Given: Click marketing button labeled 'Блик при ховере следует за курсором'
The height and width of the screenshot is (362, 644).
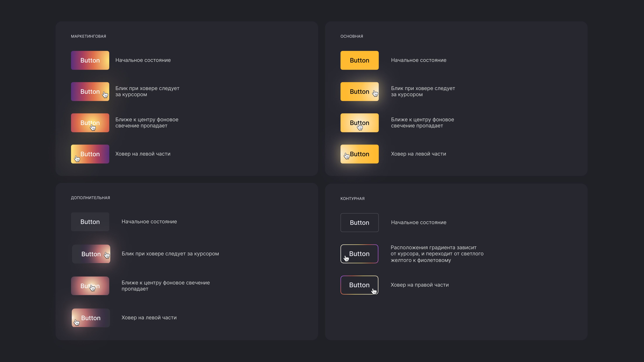Looking at the screenshot, I should [x=90, y=91].
